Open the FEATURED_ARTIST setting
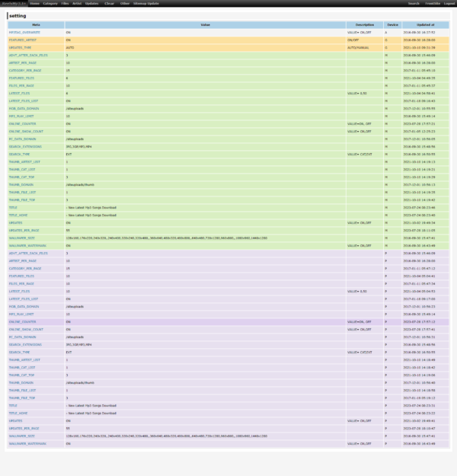Screen dimensions: 457x476 23,40
